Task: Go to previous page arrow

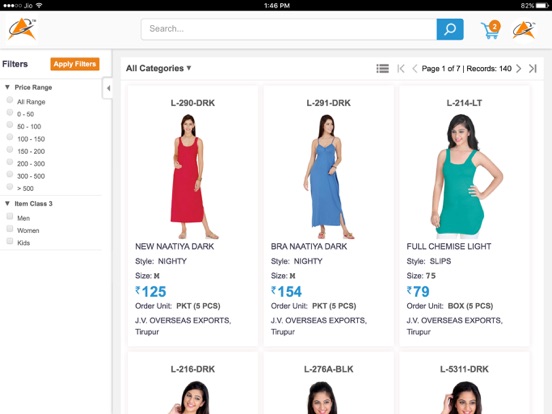Action: (415, 68)
